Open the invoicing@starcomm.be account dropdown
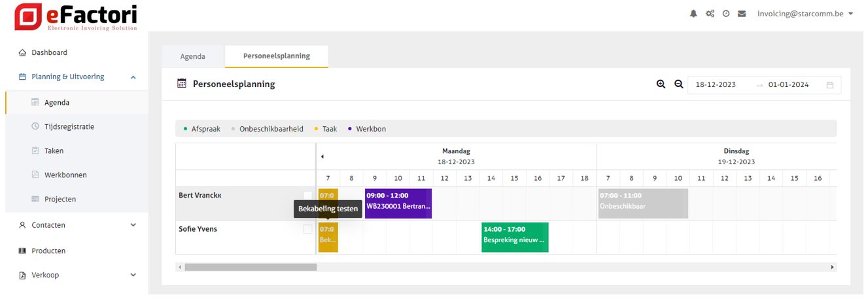 805,14
